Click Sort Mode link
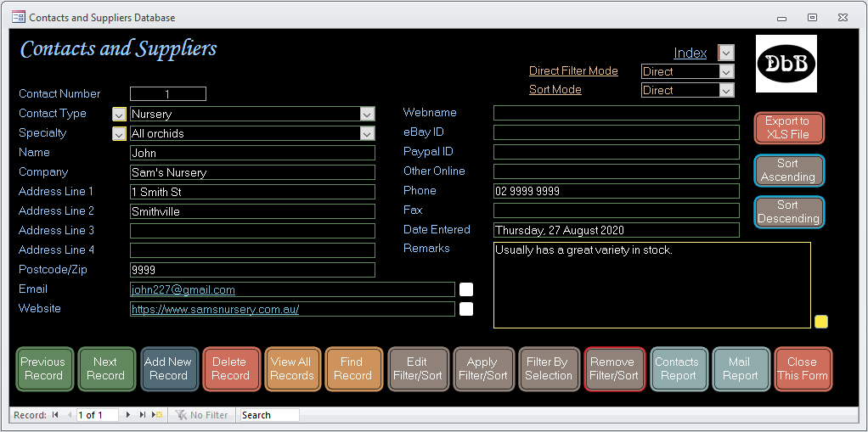Screen dimensions: 868x432 (x=555, y=90)
